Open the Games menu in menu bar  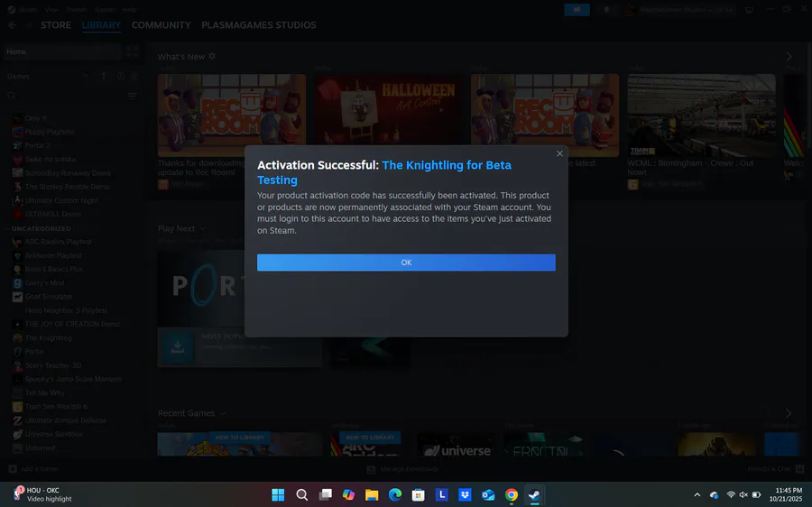[x=106, y=9]
